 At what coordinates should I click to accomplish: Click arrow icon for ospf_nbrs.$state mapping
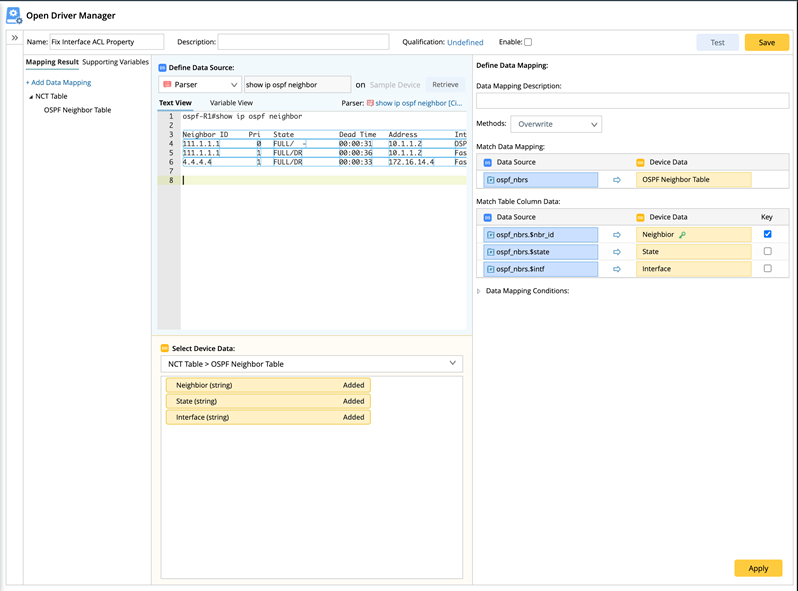617,252
